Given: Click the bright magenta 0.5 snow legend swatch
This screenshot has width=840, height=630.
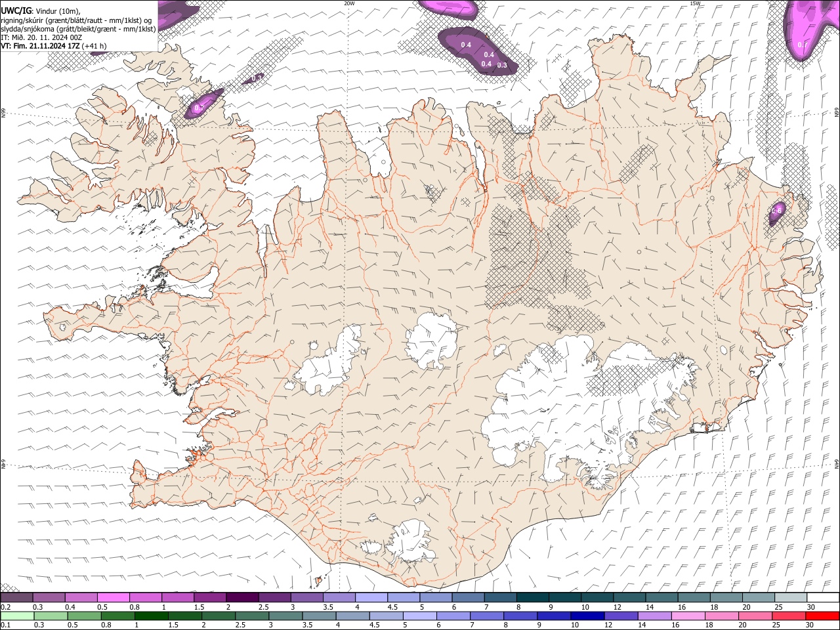Looking at the screenshot, I should pos(113,598).
